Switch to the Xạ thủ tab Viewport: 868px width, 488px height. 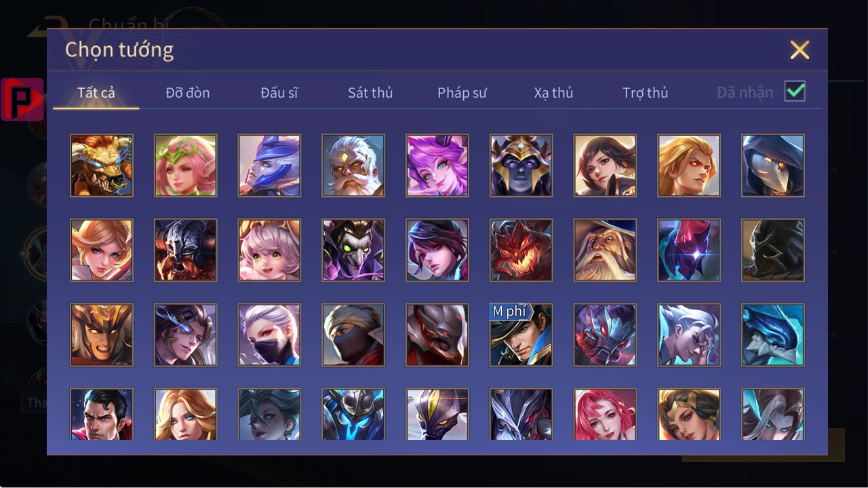point(553,93)
